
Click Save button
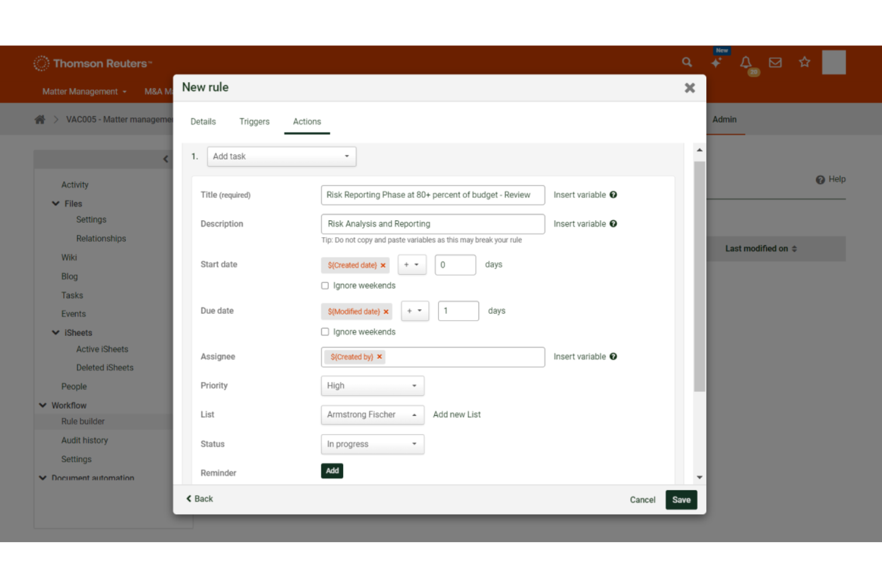click(681, 500)
